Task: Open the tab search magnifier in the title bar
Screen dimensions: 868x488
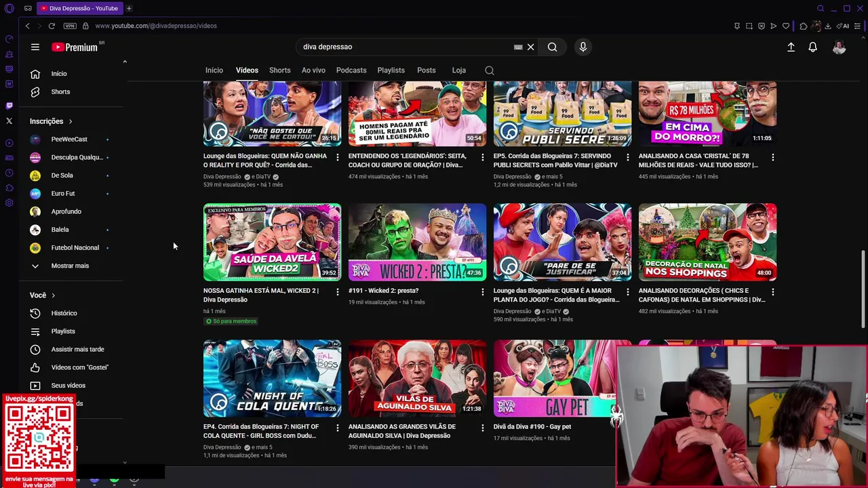Action: tap(821, 8)
